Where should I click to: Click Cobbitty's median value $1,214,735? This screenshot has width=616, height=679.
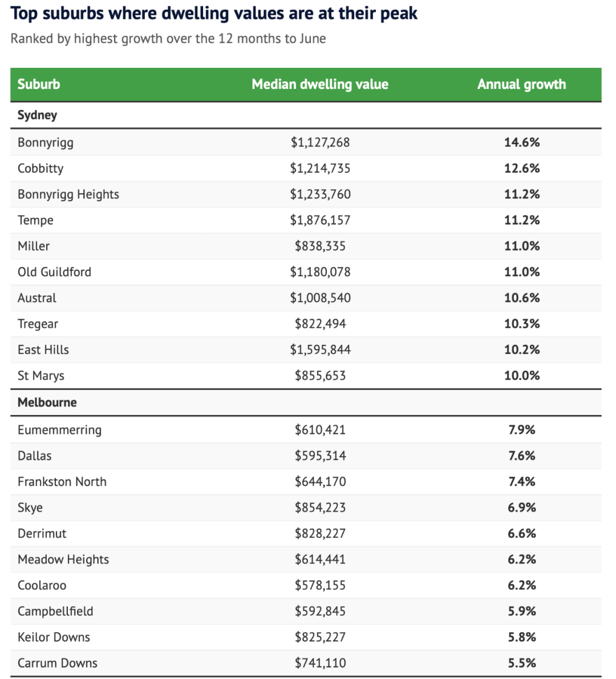tap(320, 168)
